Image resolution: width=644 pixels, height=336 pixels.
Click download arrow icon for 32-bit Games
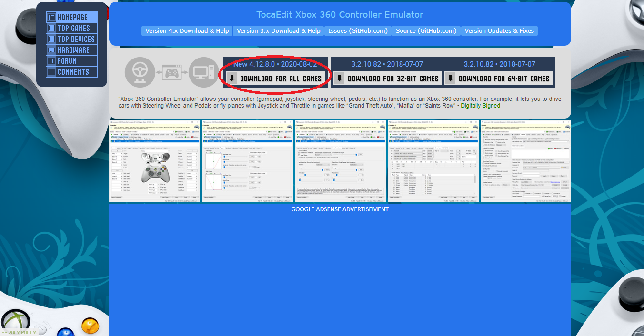[x=340, y=79]
